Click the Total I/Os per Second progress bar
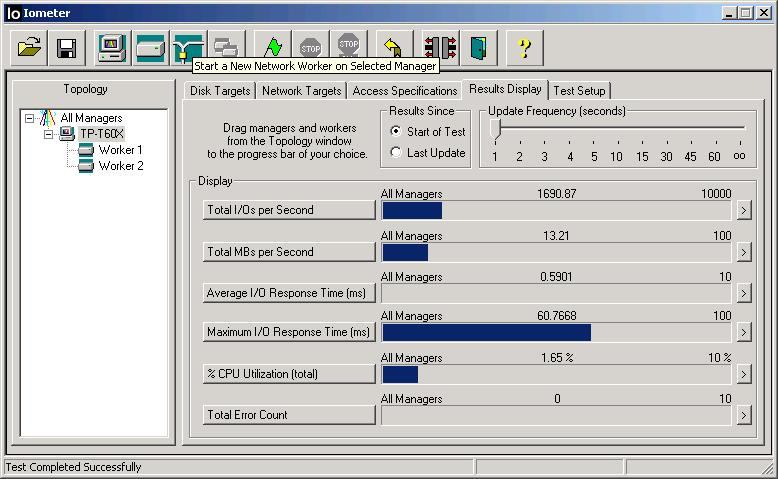 (x=556, y=210)
